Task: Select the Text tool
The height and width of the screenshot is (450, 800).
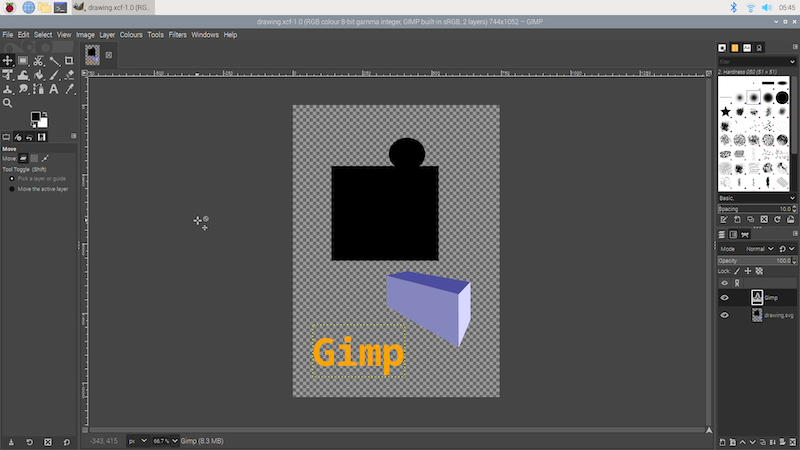Action: [54, 89]
